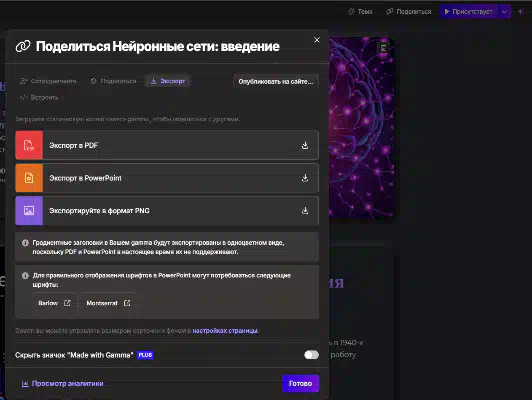Image resolution: width=532 pixels, height=400 pixels.
Task: Open the Montserrat font external link icon
Action: pos(127,303)
